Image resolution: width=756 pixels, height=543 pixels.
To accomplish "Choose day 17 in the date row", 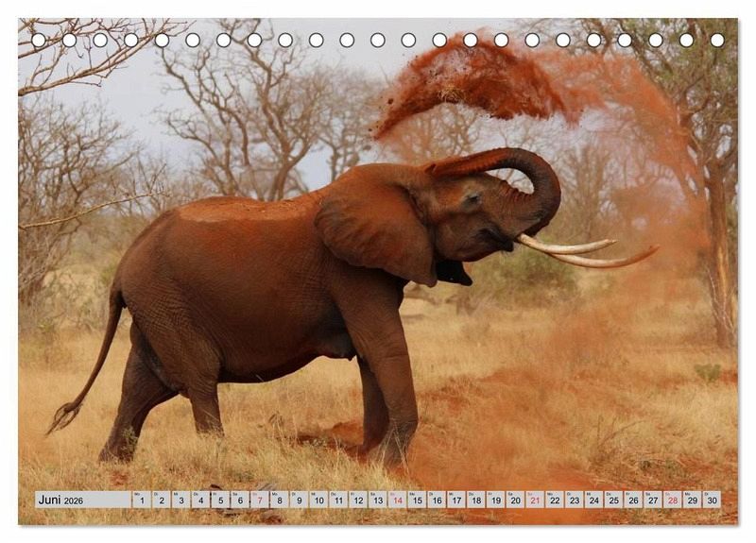I will click(456, 500).
